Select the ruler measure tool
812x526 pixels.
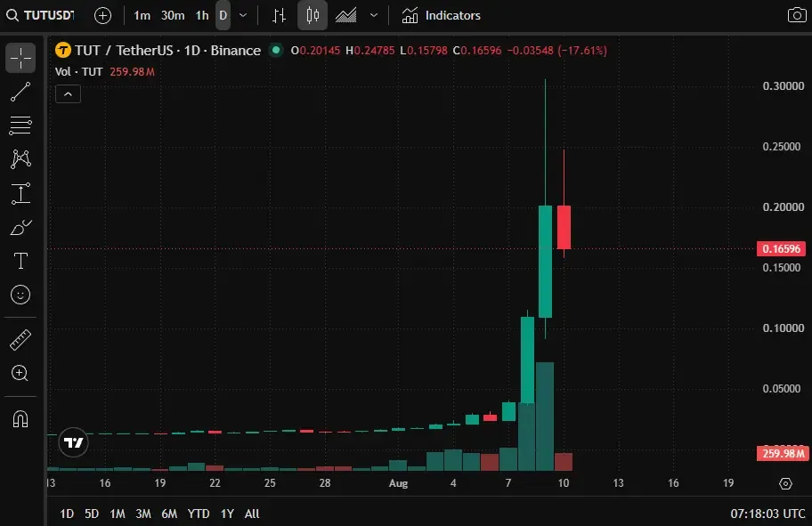coord(20,340)
